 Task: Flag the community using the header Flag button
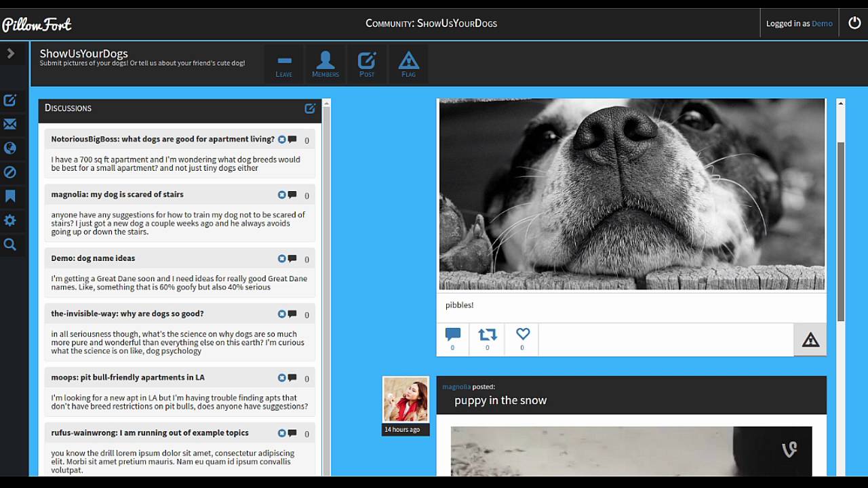coord(408,64)
